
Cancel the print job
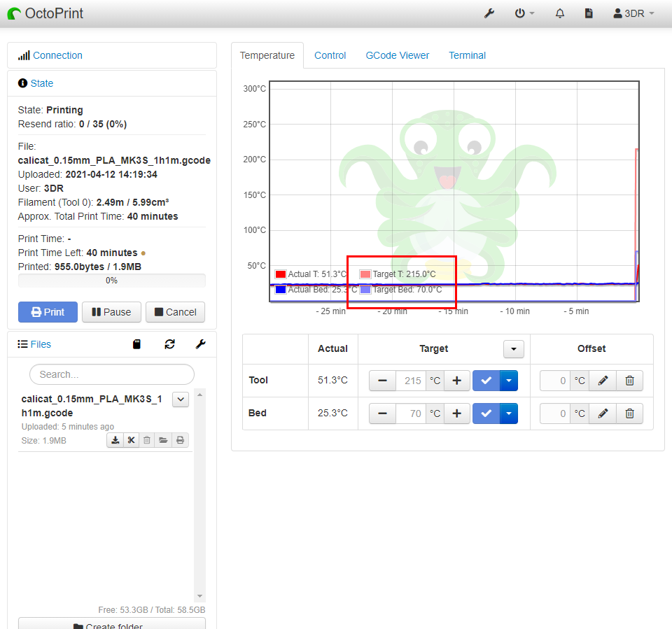[175, 312]
